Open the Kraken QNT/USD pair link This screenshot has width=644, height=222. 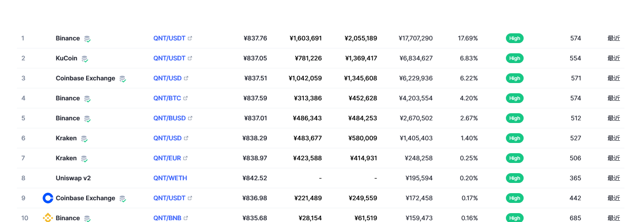pyautogui.click(x=167, y=138)
